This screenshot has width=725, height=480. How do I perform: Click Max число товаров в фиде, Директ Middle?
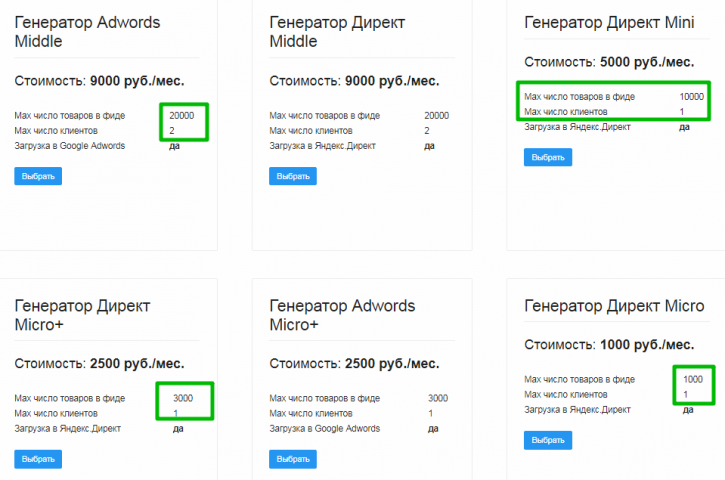click(325, 116)
